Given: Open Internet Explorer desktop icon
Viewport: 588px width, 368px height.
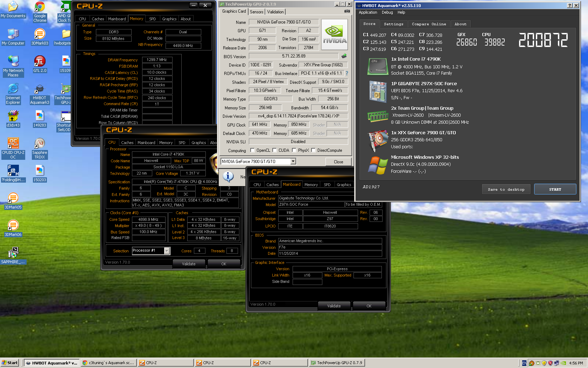Looking at the screenshot, I should [x=13, y=94].
